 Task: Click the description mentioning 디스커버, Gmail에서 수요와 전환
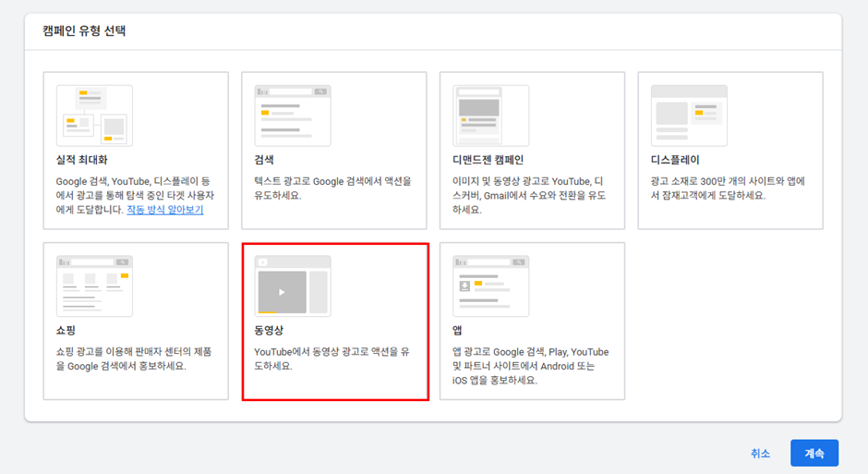point(529,196)
